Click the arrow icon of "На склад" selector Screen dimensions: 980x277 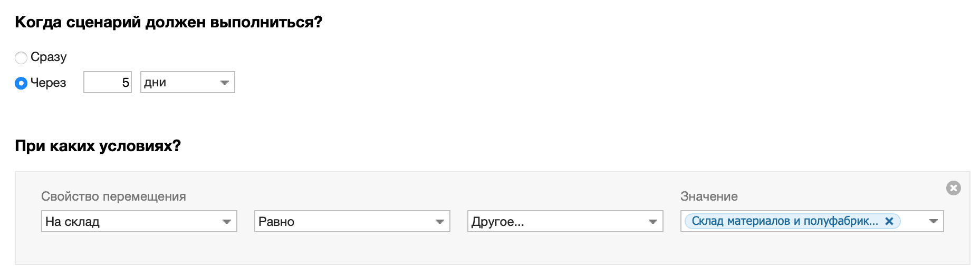pyautogui.click(x=227, y=222)
